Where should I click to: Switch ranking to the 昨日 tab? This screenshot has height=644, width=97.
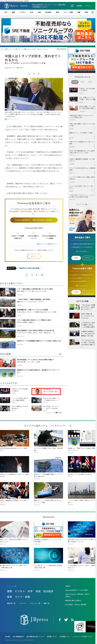(x=82, y=82)
